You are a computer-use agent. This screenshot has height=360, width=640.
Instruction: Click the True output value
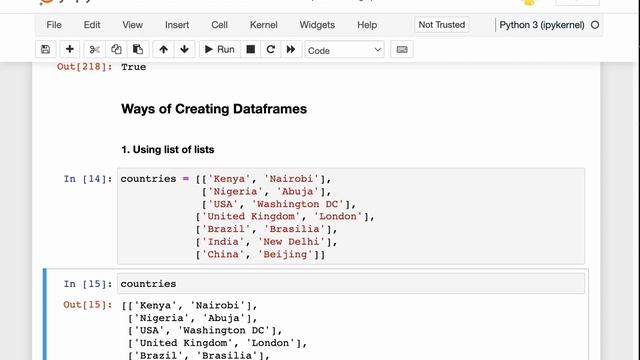(133, 67)
